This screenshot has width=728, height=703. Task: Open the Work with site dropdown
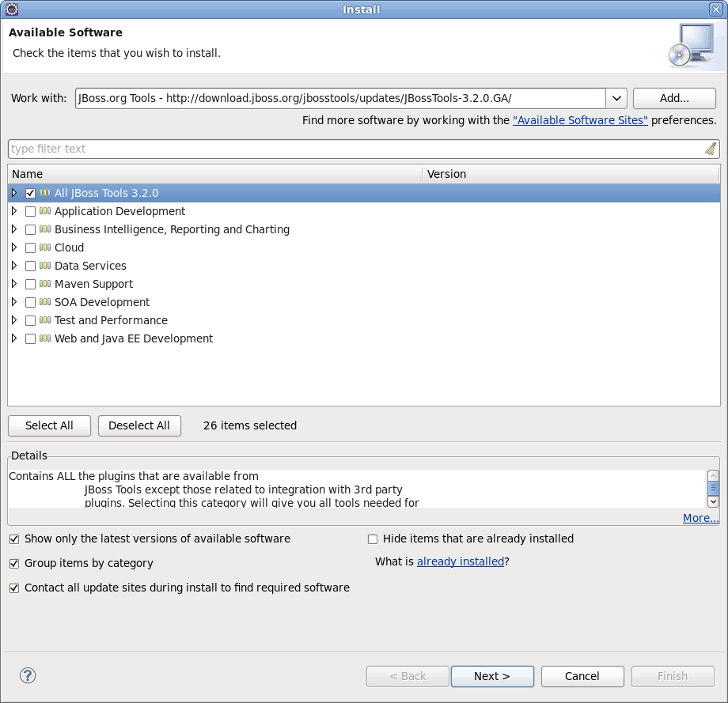[x=616, y=98]
